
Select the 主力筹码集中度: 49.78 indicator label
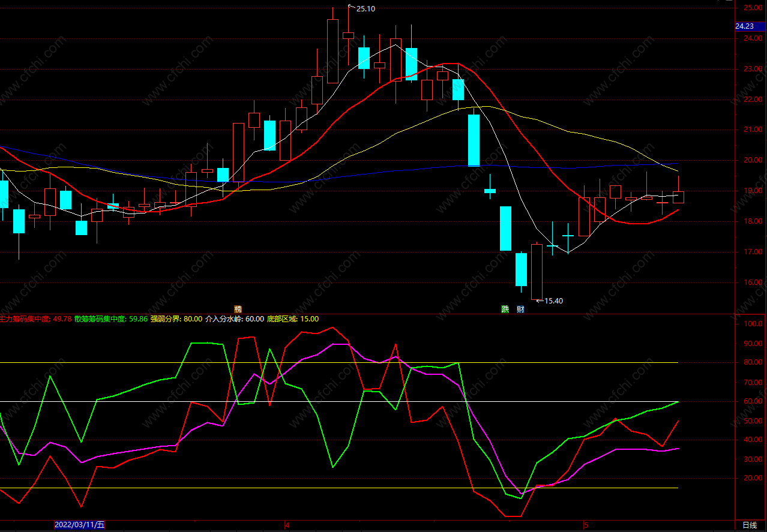[x=36, y=319]
